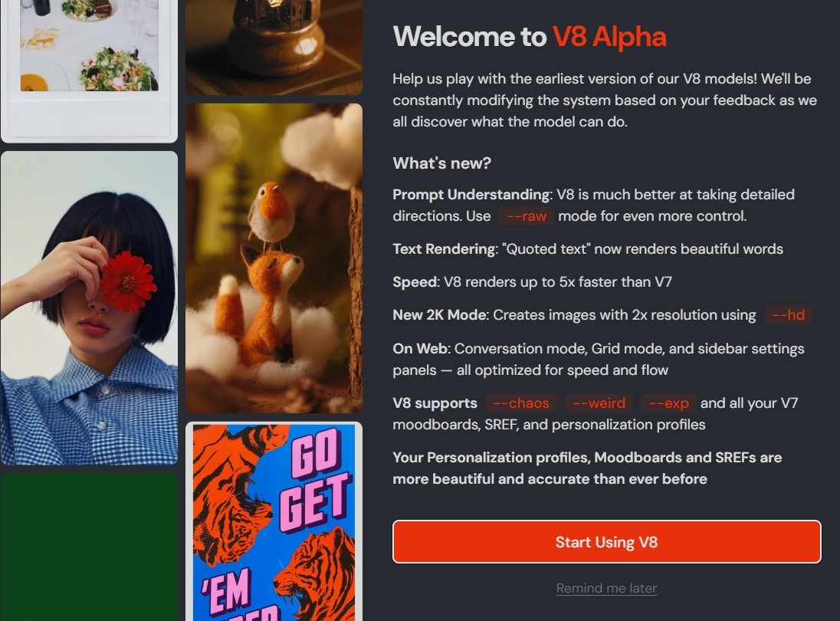Click the --raw parameter tag
The width and height of the screenshot is (840, 621).
coord(526,216)
